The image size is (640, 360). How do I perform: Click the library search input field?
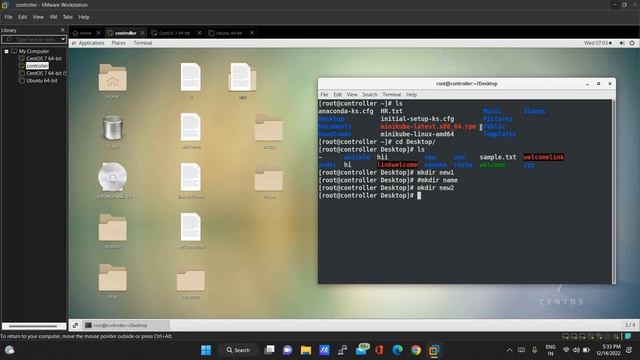coord(31,39)
